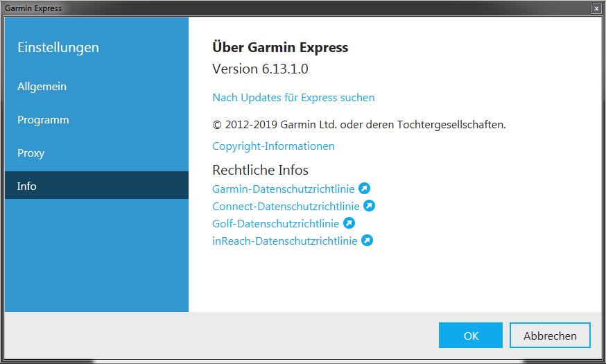Open the inReach-Datenschutzrichtlinie text link
The image size is (606, 364).
pyautogui.click(x=284, y=241)
